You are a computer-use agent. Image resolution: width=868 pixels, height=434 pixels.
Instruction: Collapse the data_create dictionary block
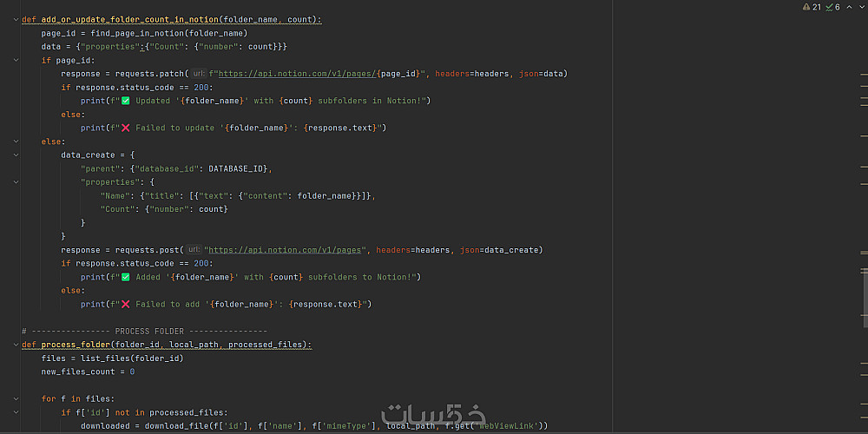[16, 155]
